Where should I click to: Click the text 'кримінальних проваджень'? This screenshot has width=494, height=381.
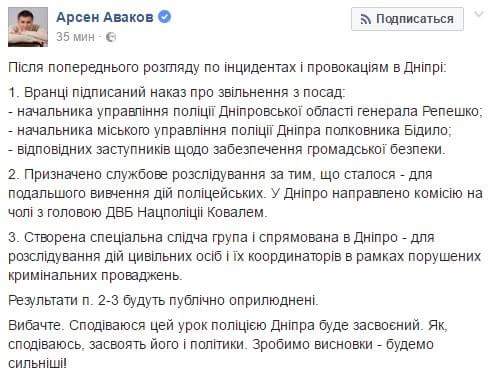pos(95,276)
